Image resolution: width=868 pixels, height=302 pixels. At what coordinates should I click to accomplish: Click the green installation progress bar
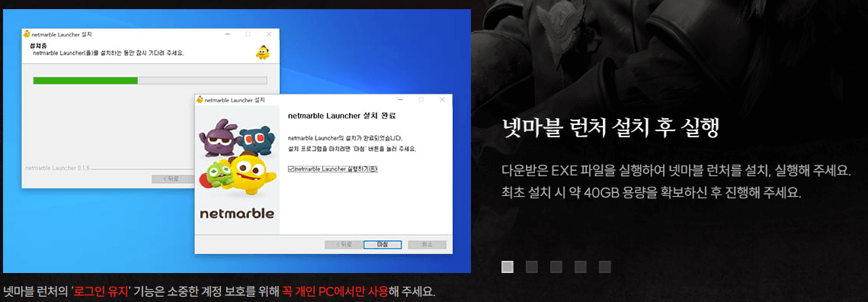[x=85, y=80]
